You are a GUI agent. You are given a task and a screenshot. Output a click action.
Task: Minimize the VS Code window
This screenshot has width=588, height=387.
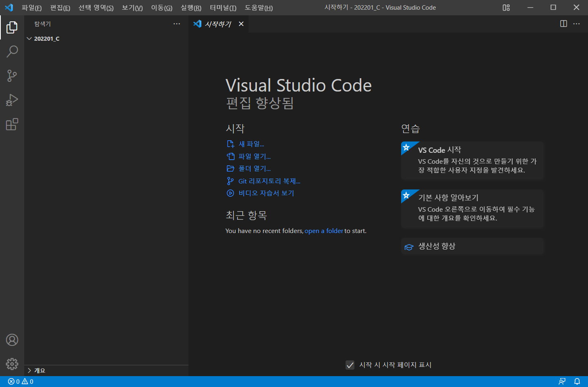pos(530,7)
